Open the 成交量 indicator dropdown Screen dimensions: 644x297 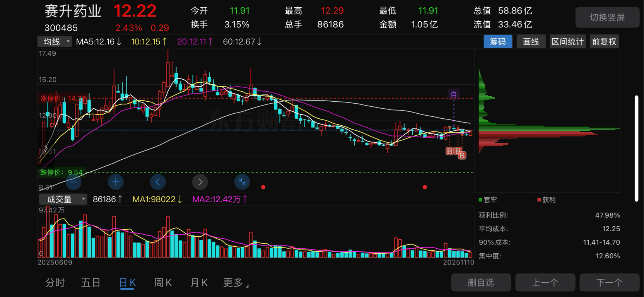(x=63, y=199)
